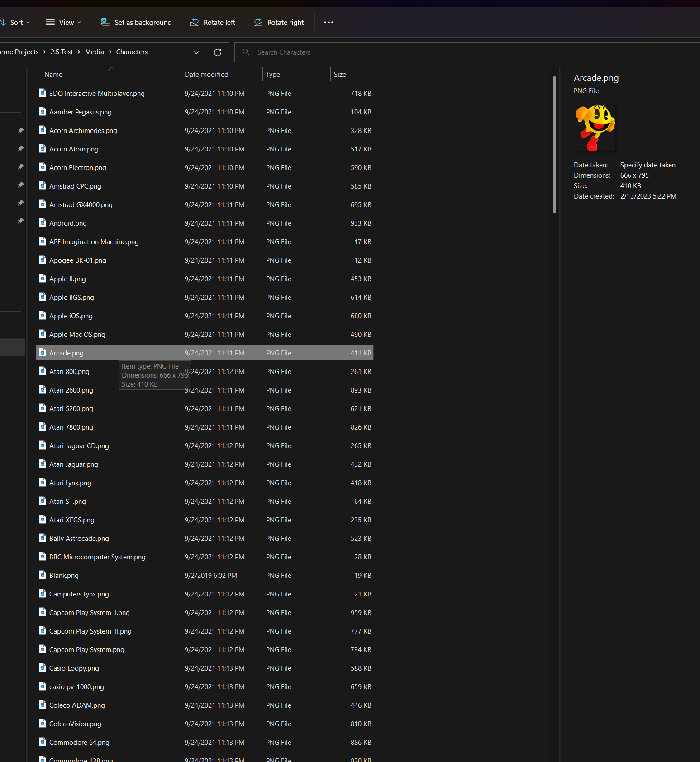Select Apple IIGS.png file icon
This screenshot has height=762, width=700.
coord(43,297)
